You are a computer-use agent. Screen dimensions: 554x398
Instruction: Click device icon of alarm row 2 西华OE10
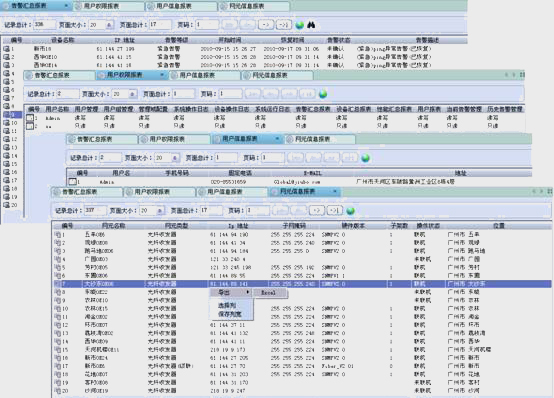point(7,57)
